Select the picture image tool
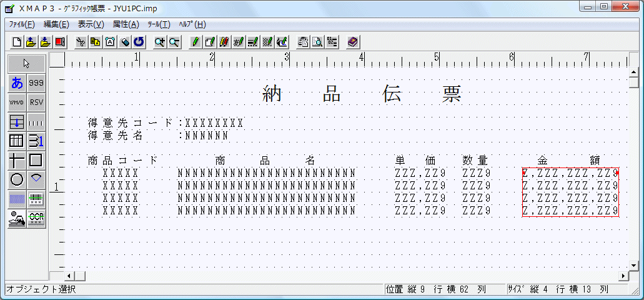This screenshot has height=300, width=644. point(17,219)
